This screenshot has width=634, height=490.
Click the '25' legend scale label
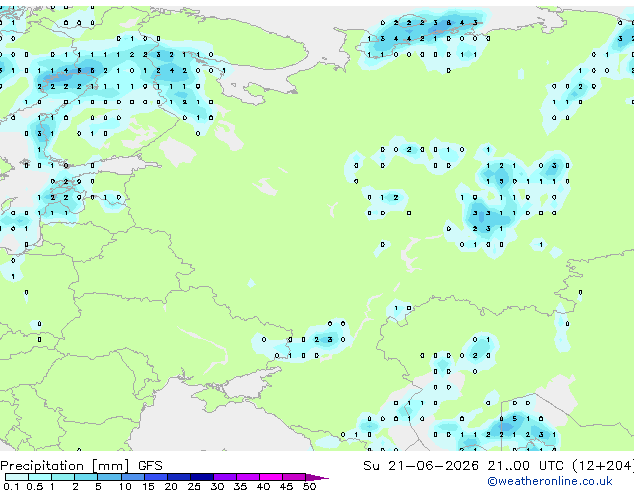[x=194, y=486]
